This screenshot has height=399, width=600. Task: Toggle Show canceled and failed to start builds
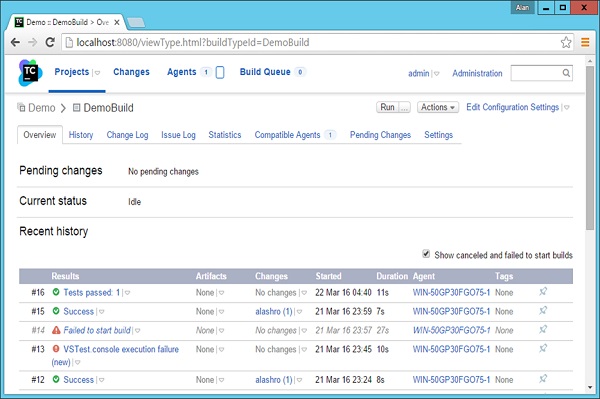click(x=426, y=254)
